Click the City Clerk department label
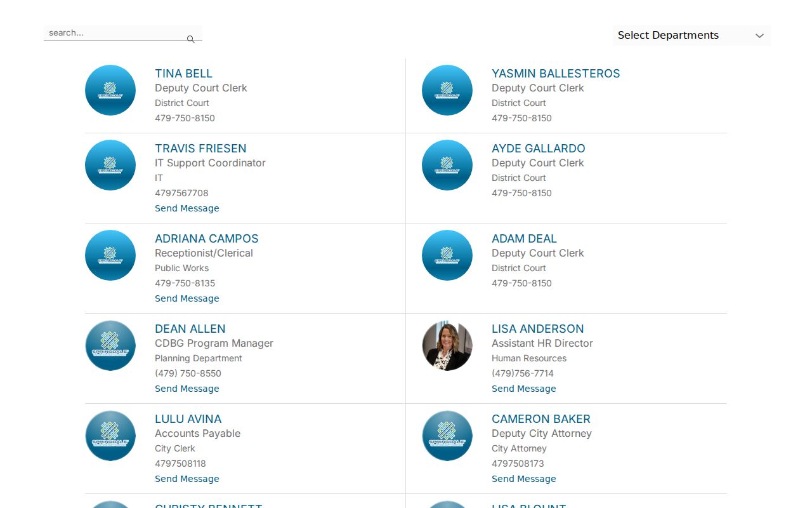This screenshot has width=812, height=508. tap(175, 448)
